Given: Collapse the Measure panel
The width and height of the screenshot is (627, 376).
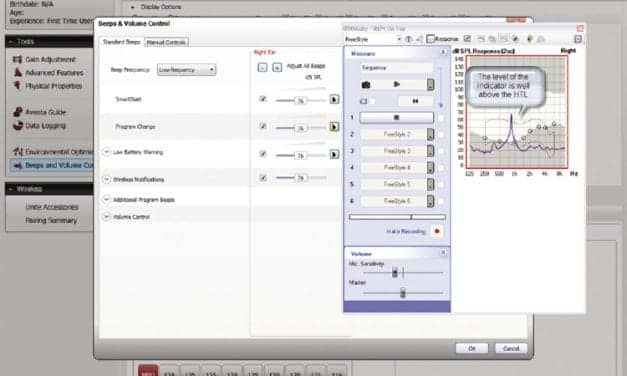Looking at the screenshot, I should pyautogui.click(x=443, y=52).
